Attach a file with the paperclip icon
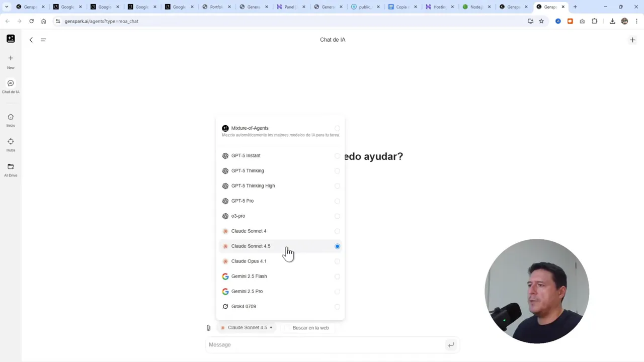 pyautogui.click(x=208, y=327)
